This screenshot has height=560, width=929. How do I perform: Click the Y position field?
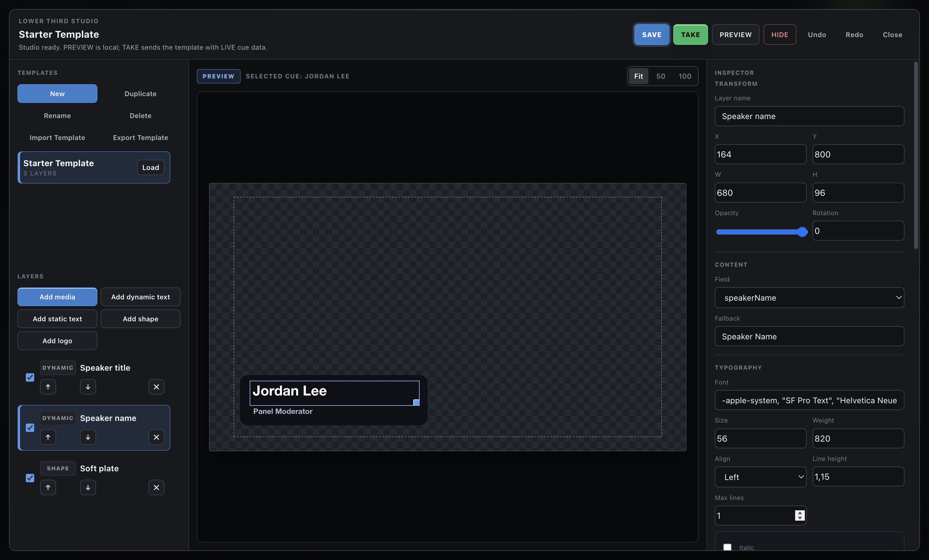click(x=858, y=154)
